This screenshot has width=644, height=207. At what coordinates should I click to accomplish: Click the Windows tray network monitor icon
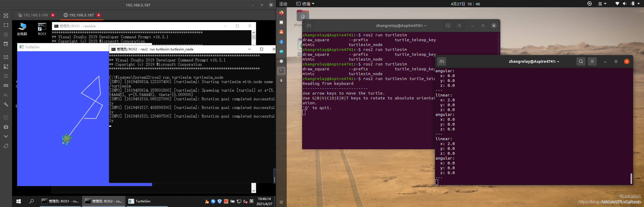pyautogui.click(x=239, y=201)
